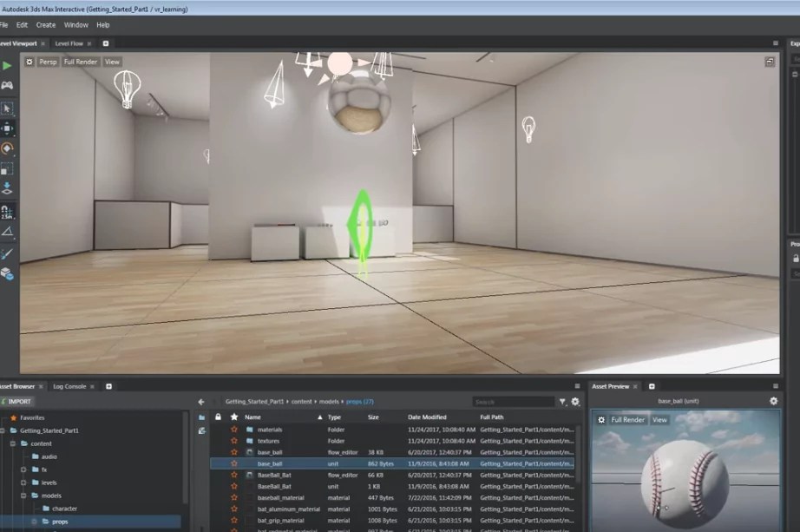Screen dimensions: 800x532
Task: Select the Play button to run the level
Action: [7, 65]
